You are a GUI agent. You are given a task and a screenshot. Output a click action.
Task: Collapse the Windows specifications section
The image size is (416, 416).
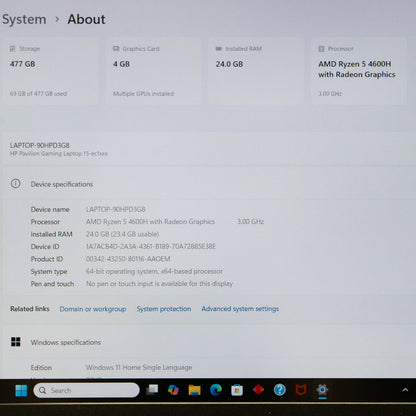208,342
